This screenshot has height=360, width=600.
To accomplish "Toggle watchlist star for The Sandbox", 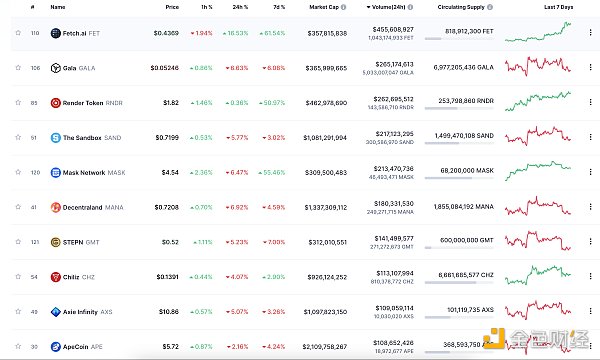I will pos(18,137).
